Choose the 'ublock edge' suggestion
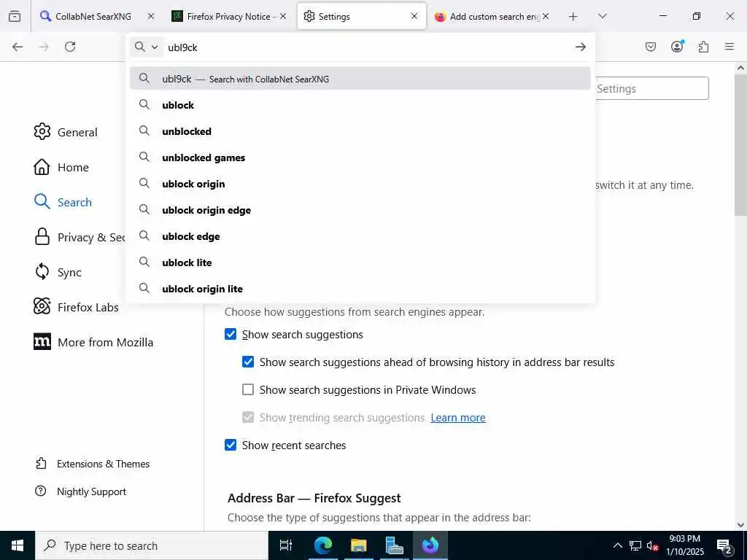Image resolution: width=747 pixels, height=560 pixels. pyautogui.click(x=360, y=236)
